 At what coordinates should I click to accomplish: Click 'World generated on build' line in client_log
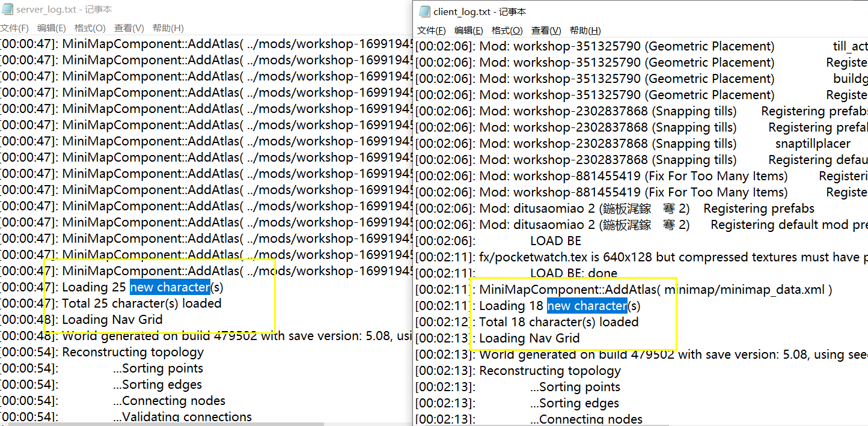click(642, 354)
